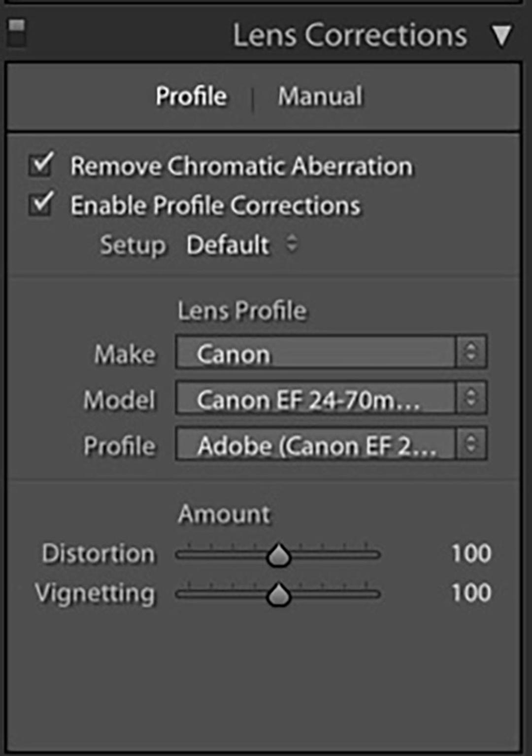532x756 pixels.
Task: Click the Make field stepper arrows
Action: [x=471, y=352]
